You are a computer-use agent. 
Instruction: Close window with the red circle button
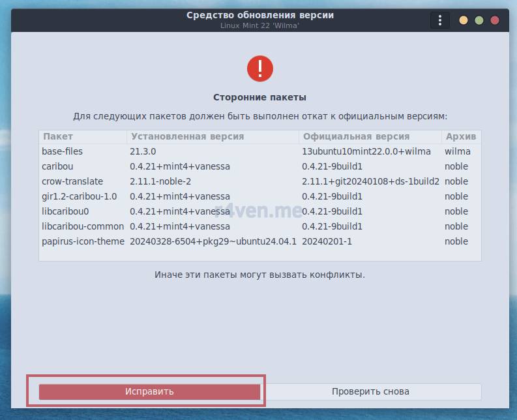tap(495, 20)
